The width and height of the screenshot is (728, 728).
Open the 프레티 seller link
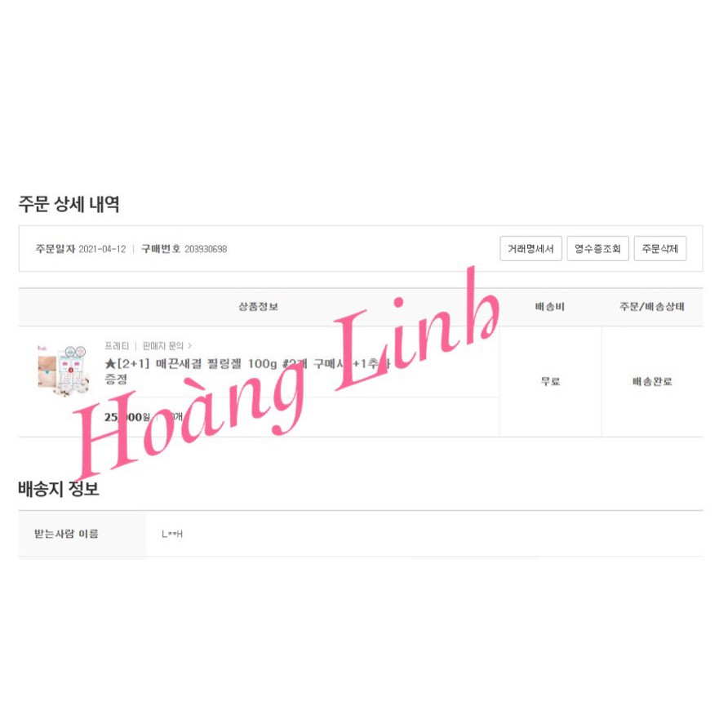tap(117, 346)
